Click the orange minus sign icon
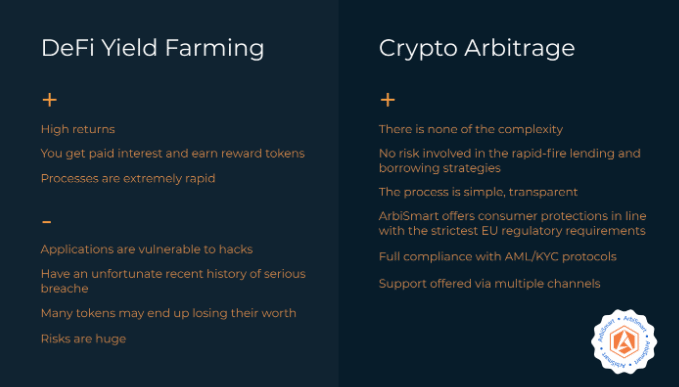The height and width of the screenshot is (387, 679). pyautogui.click(x=47, y=222)
